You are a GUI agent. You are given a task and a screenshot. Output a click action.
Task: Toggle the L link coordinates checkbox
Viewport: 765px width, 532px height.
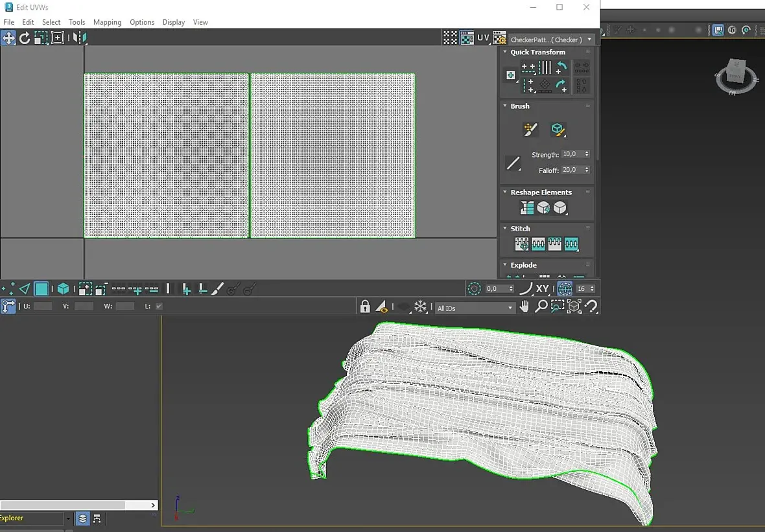[x=159, y=306]
